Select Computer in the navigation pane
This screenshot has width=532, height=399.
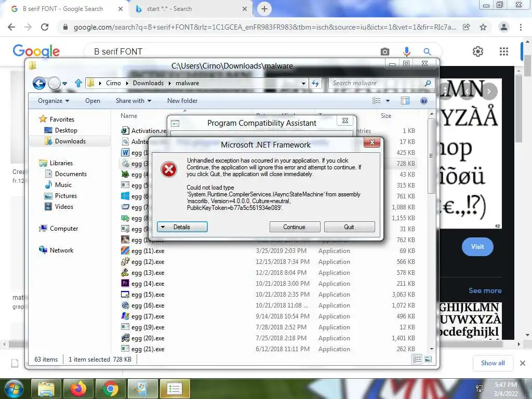click(64, 229)
